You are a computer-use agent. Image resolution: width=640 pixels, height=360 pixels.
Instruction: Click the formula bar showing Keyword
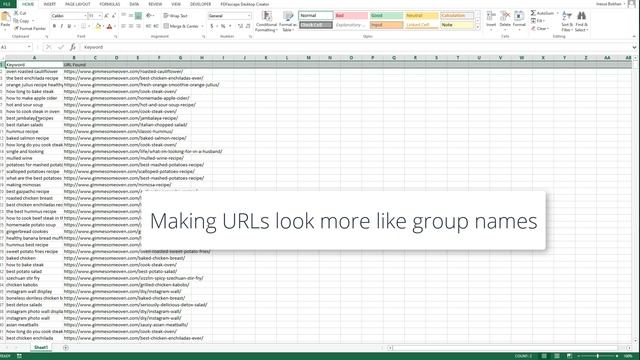coord(355,47)
